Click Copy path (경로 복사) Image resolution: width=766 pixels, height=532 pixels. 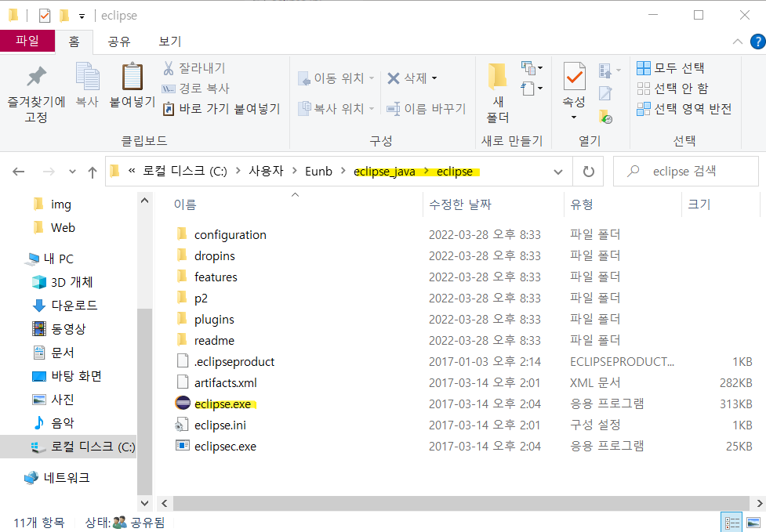(195, 89)
